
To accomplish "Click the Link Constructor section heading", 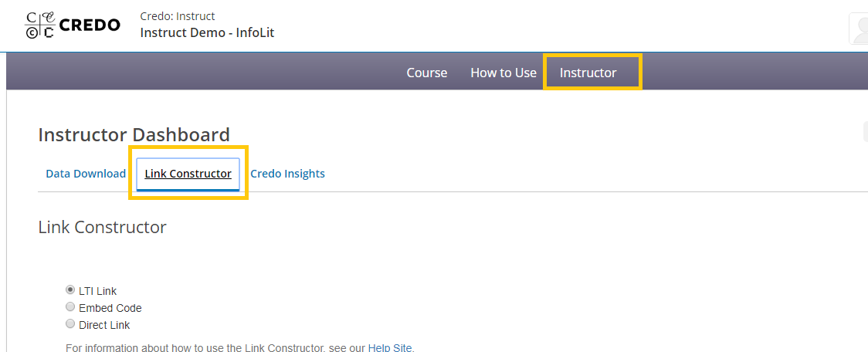I will 103,228.
